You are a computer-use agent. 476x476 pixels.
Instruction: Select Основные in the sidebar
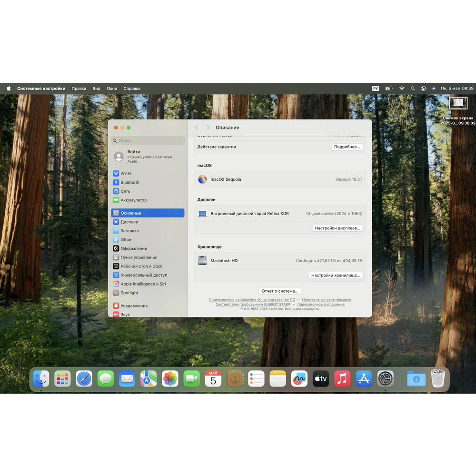[x=148, y=213]
